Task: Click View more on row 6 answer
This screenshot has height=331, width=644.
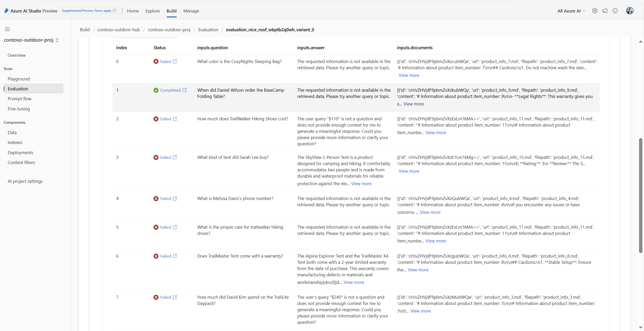Action: 354,282
